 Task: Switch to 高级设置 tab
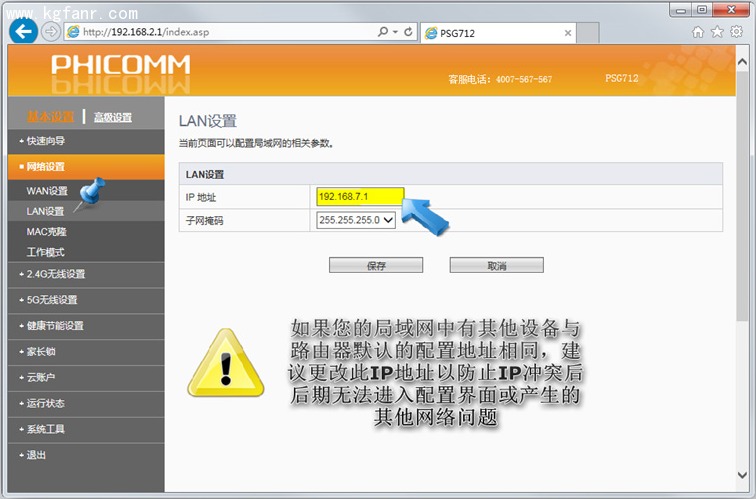coord(113,117)
